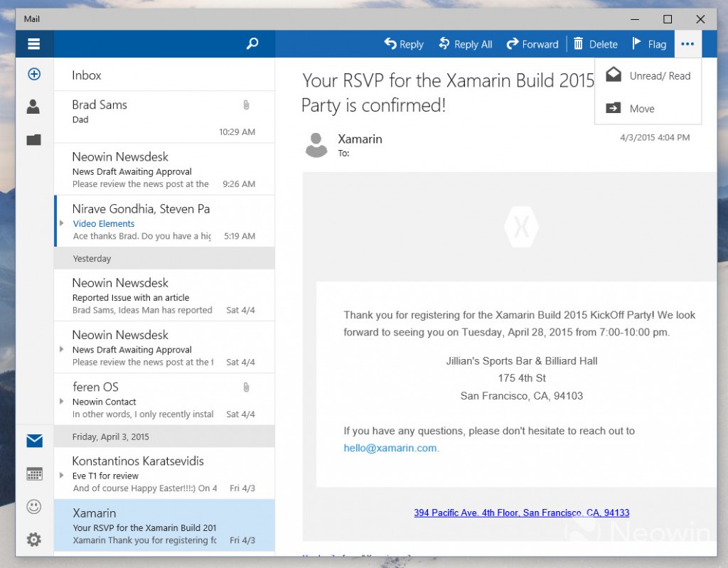Open folders list via folder icon
Image resolution: width=728 pixels, height=568 pixels.
tap(34, 140)
